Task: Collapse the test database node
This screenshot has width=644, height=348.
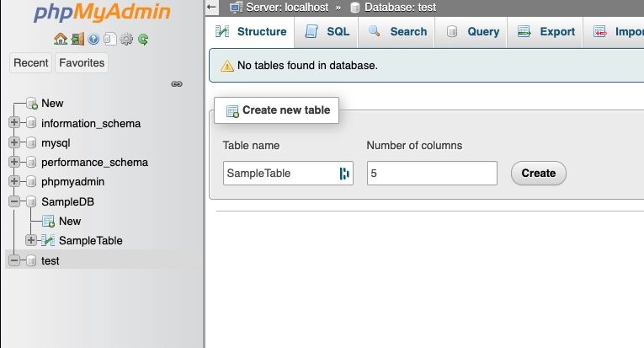Action: 14,260
